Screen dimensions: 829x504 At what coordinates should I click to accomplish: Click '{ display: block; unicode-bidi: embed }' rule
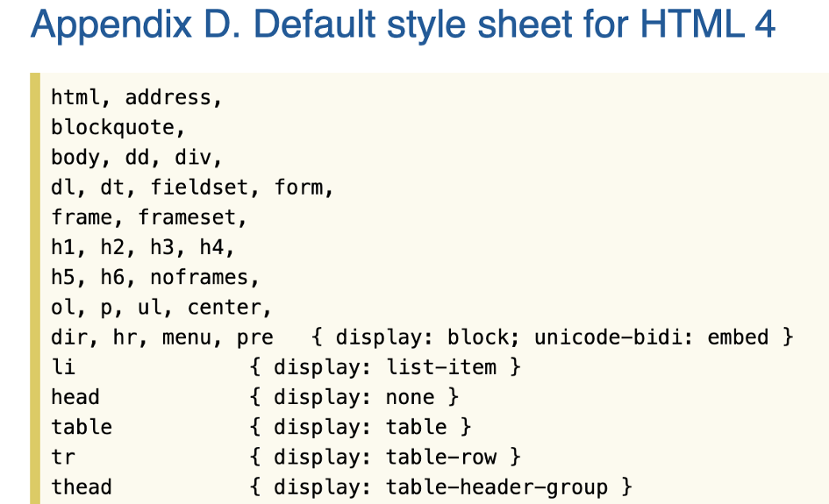(x=553, y=337)
